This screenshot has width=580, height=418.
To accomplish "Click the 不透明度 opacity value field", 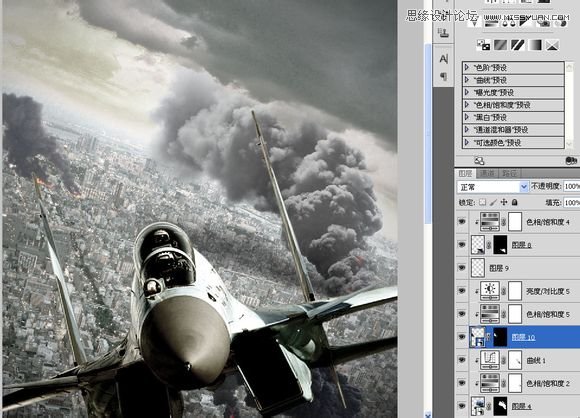I will 571,186.
